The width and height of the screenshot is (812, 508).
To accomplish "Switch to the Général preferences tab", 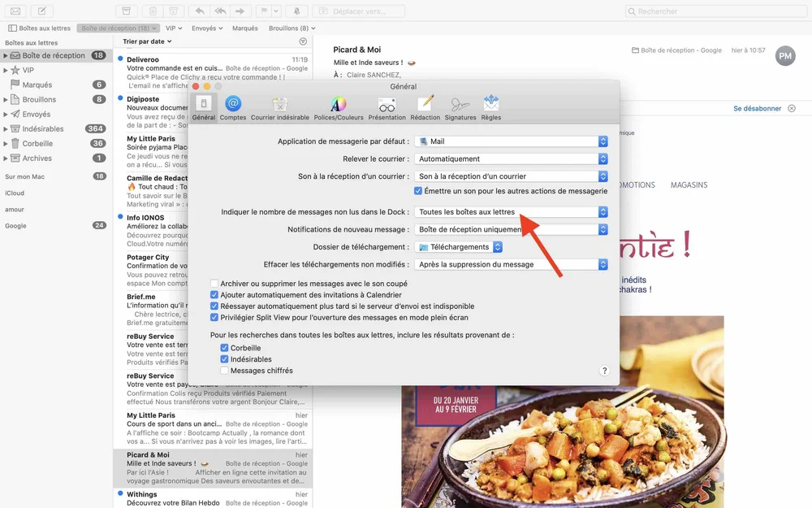I will [204, 108].
